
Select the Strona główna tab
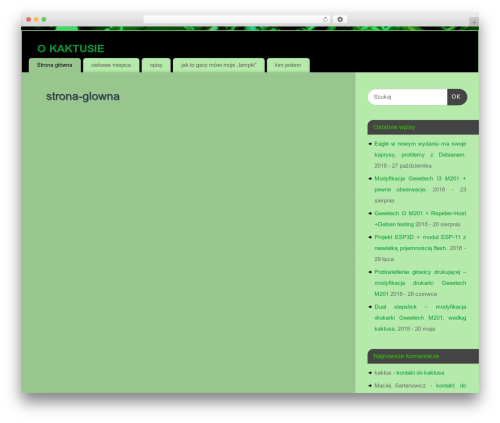55,65
